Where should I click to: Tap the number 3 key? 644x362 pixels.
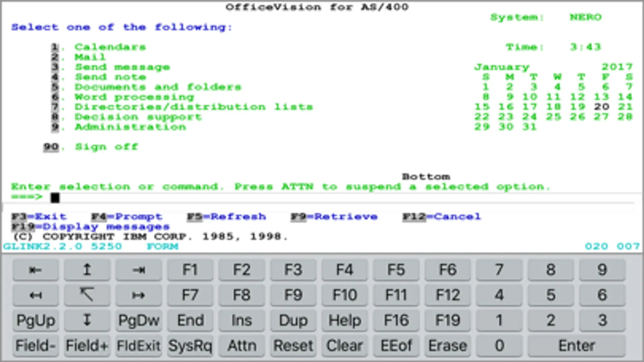[603, 321]
